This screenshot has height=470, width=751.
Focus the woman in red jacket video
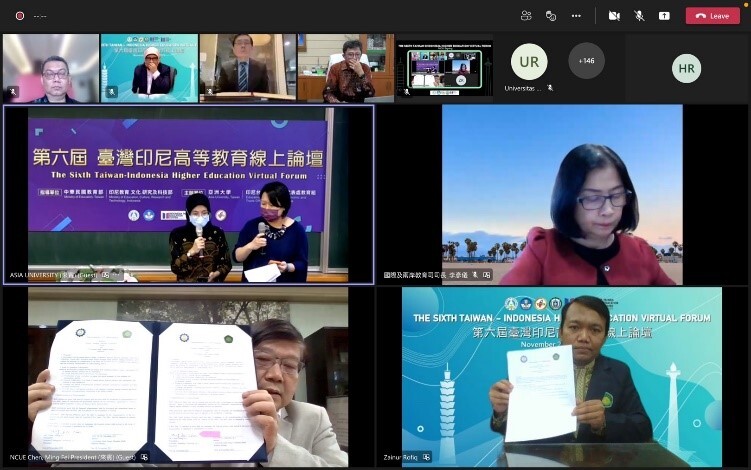(562, 195)
